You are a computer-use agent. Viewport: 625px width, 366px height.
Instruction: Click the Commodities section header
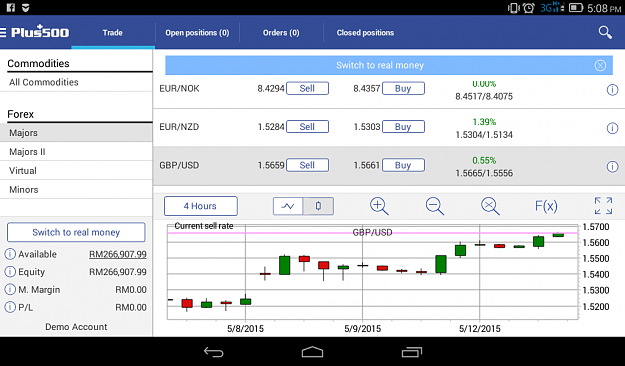38,63
